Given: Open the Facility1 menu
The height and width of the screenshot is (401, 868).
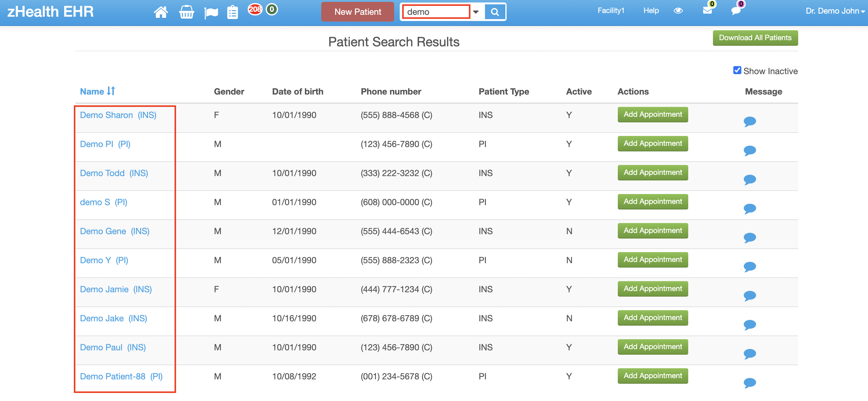Looking at the screenshot, I should (x=611, y=11).
